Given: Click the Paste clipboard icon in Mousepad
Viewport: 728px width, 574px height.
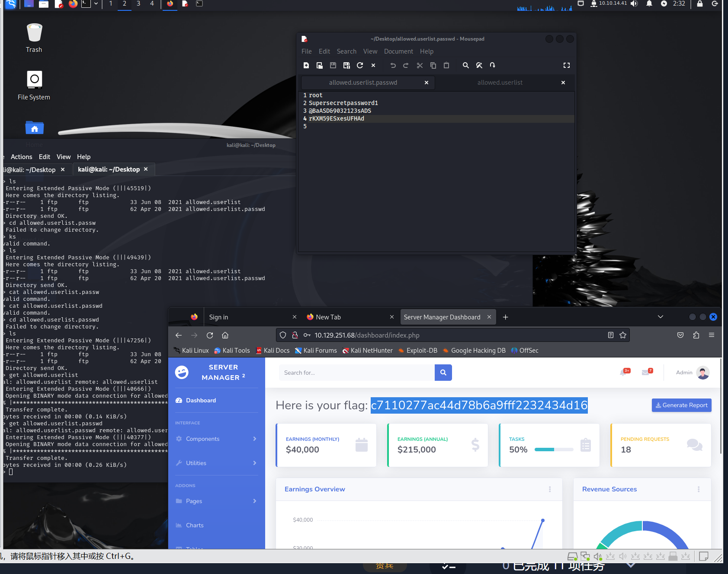Looking at the screenshot, I should pyautogui.click(x=446, y=65).
